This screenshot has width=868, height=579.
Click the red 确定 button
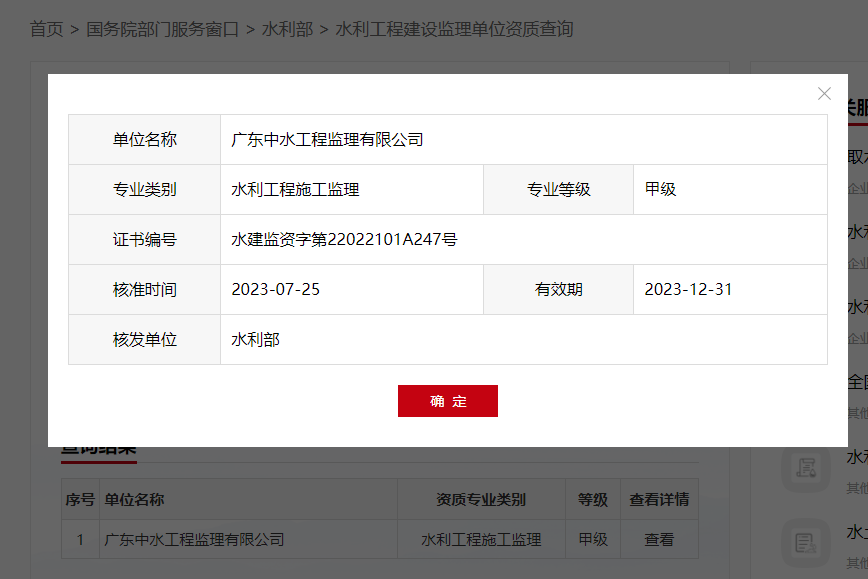pos(448,401)
